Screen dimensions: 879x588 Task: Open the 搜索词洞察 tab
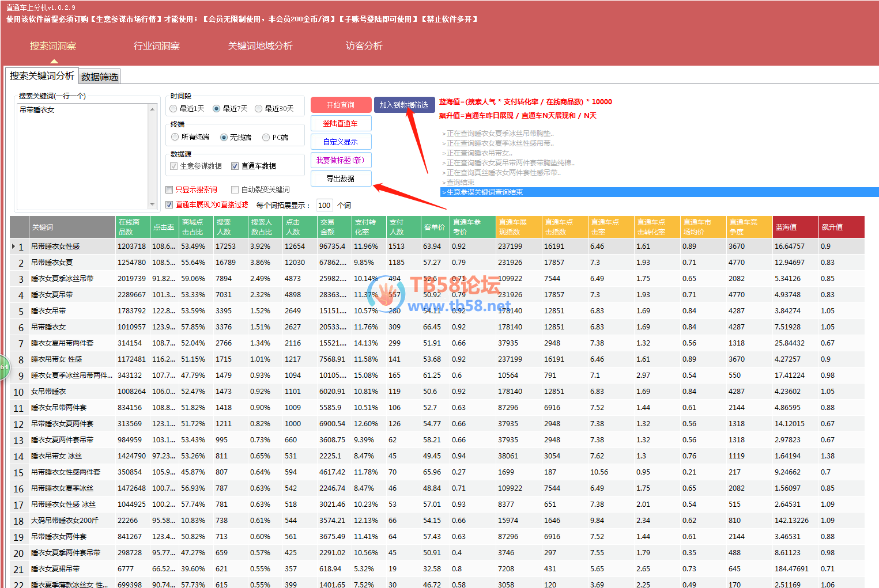click(x=53, y=46)
